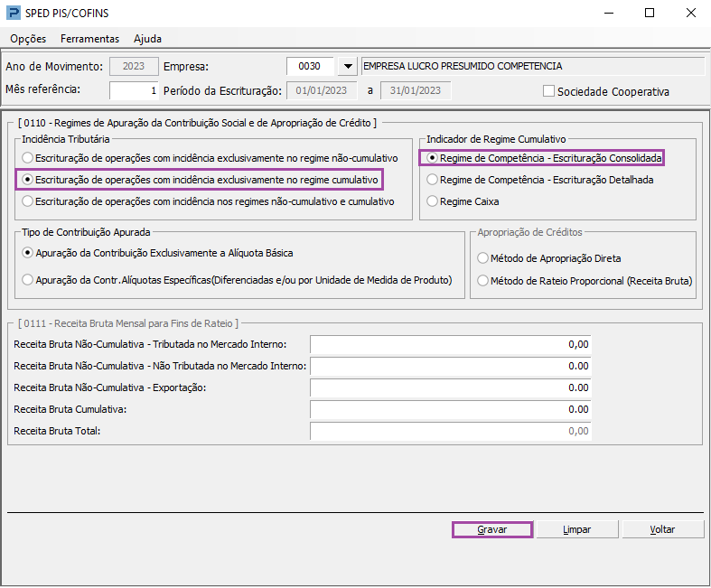This screenshot has width=711, height=588.
Task: Select non-cumulative and cumulative regimes option
Action: point(29,201)
